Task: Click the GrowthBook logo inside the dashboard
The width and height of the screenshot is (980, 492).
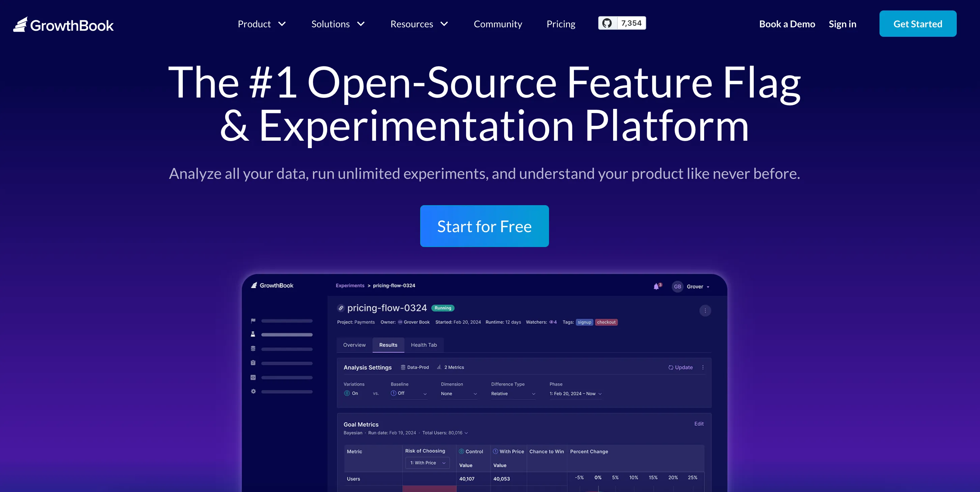Action: [x=272, y=285]
